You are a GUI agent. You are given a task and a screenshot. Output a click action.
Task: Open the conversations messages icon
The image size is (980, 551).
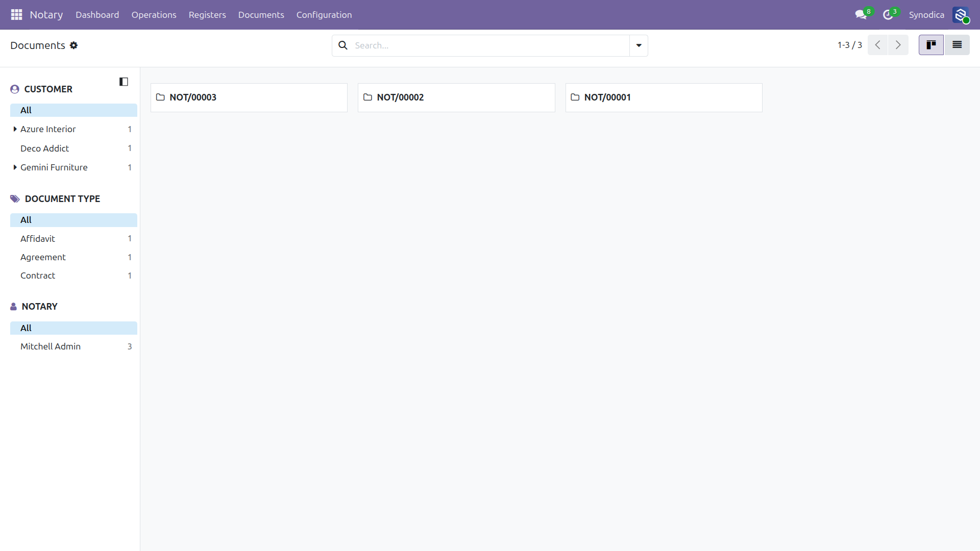[861, 15]
